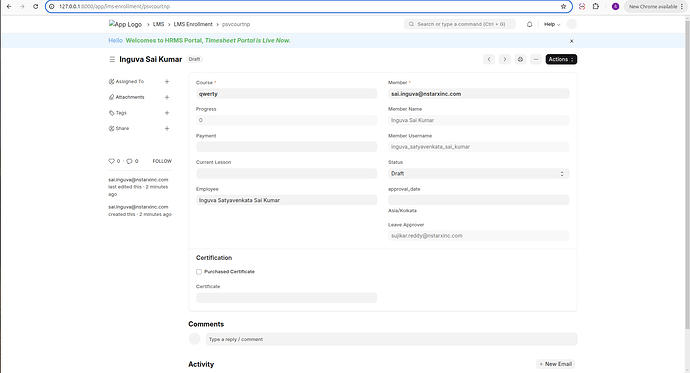Navigate to LMS Enrollment breadcrumb
The width and height of the screenshot is (690, 373).
[x=193, y=24]
